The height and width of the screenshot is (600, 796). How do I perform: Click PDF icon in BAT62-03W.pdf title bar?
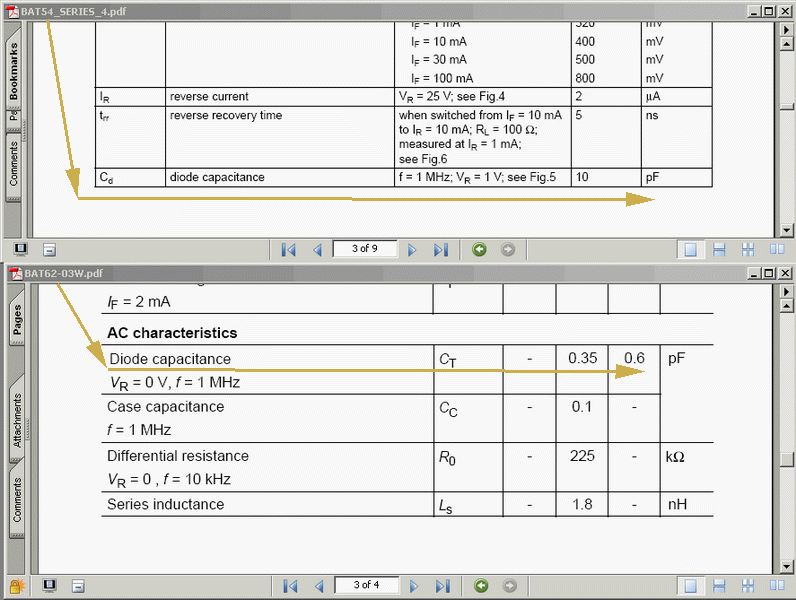[x=16, y=273]
